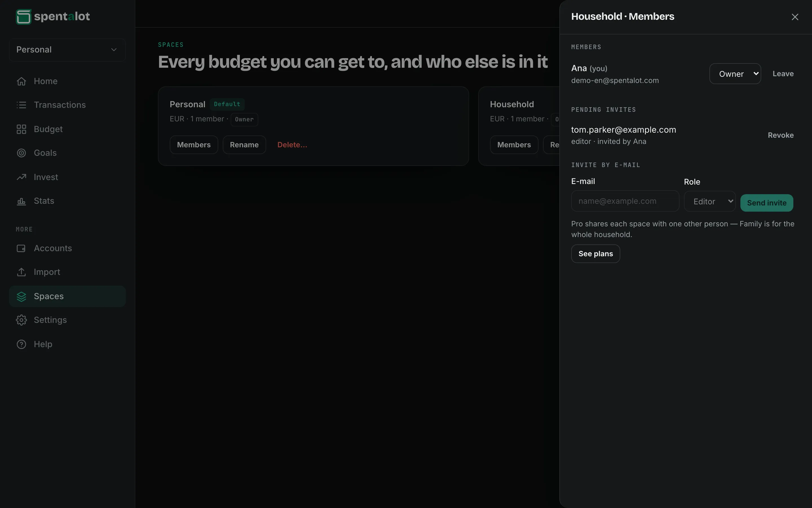Click the spentalot logo icon
This screenshot has height=508, width=812.
pos(23,17)
